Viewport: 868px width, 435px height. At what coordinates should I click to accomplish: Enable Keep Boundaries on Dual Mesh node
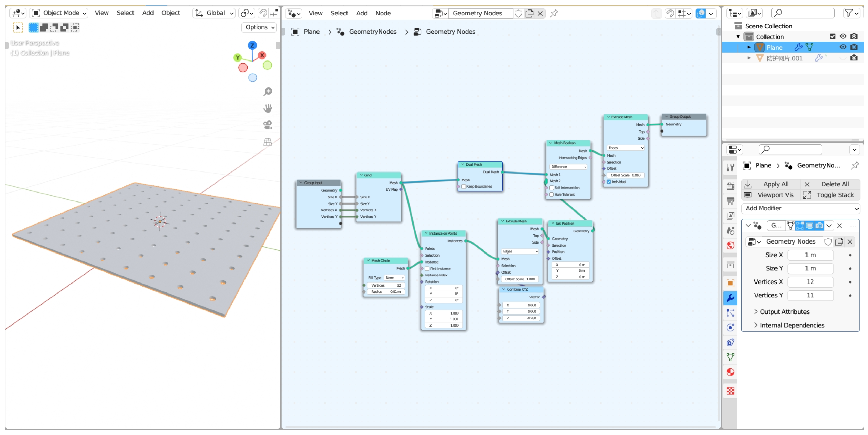[x=464, y=186]
